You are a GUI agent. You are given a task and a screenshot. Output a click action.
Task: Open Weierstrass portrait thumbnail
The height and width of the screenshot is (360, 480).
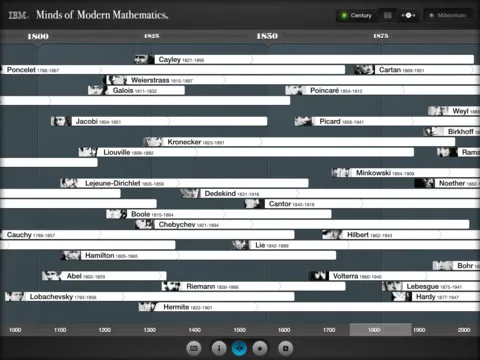(116, 80)
